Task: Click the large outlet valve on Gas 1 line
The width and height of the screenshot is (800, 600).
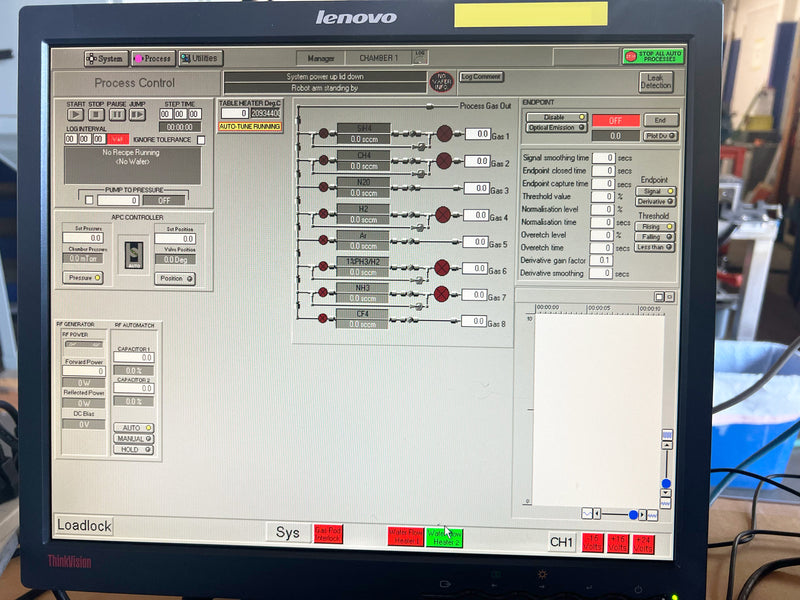Action: (444, 134)
